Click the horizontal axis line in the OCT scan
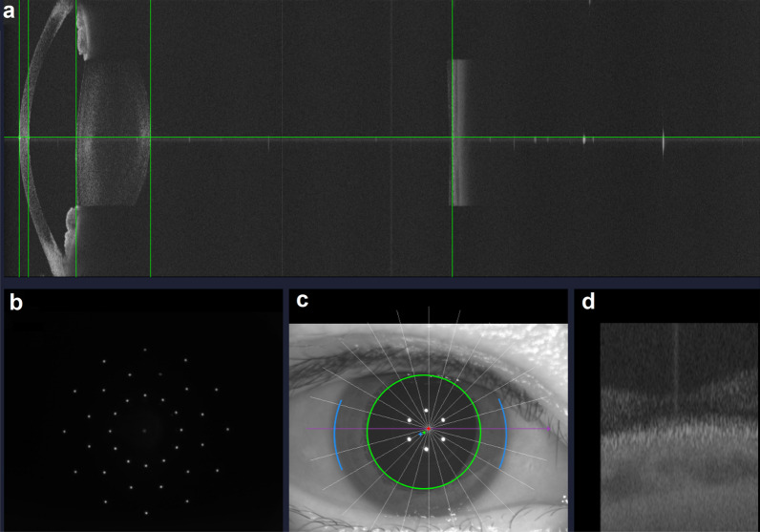This screenshot has width=760, height=532. [286, 138]
